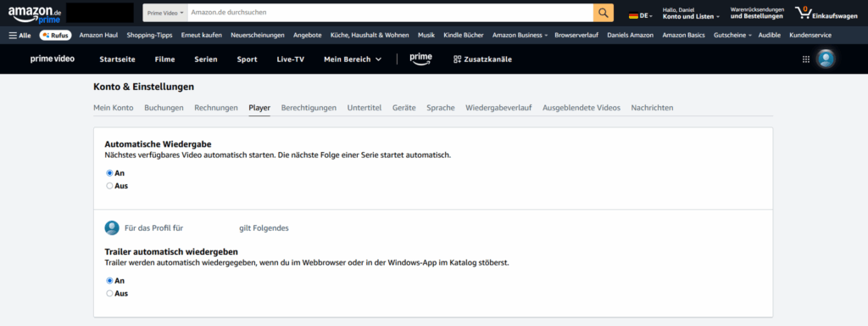Go to Prime Video Startseite
The height and width of the screenshot is (326, 868).
(x=117, y=59)
